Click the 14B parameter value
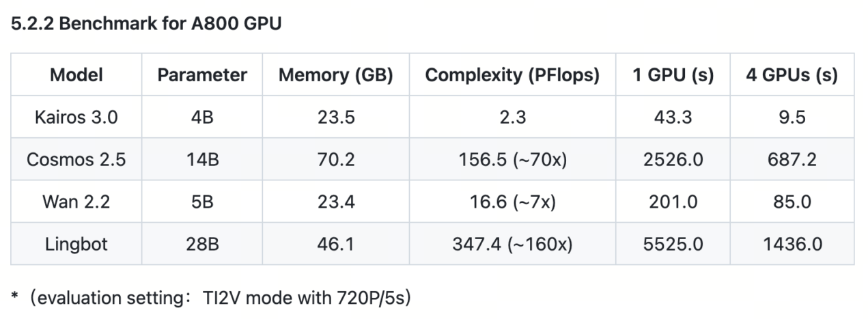Viewport: 868px width, 319px height. (x=202, y=159)
